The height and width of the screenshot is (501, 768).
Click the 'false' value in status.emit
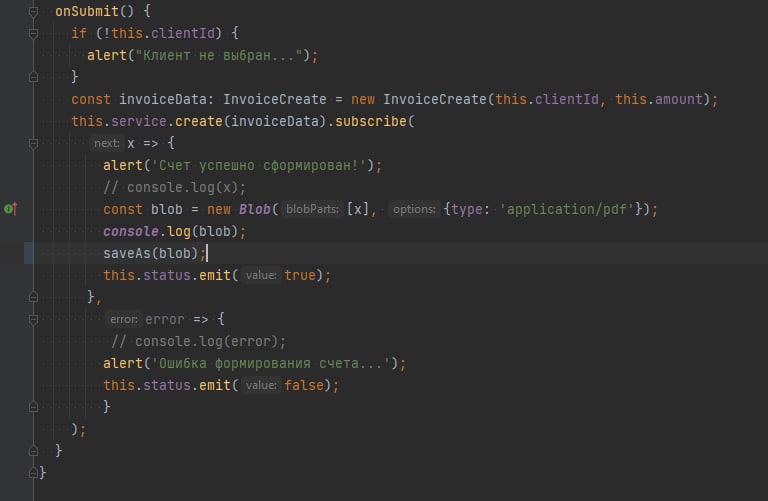(304, 385)
